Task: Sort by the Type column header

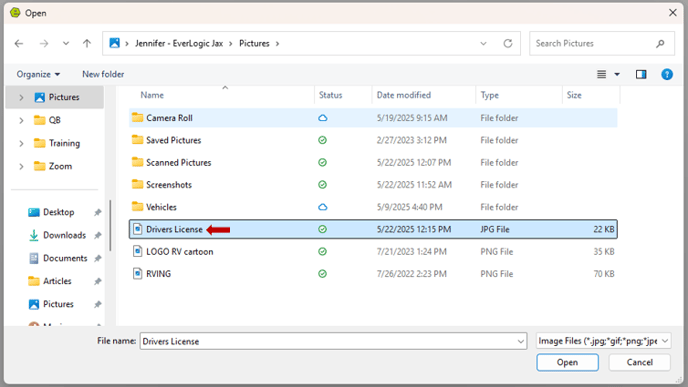Action: (490, 95)
